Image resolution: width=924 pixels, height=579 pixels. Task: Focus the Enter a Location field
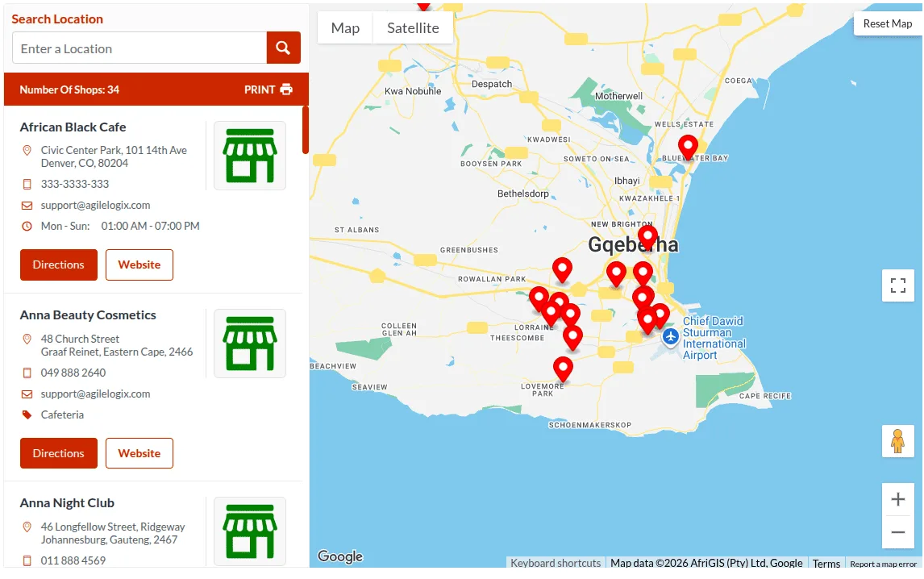[x=139, y=48]
